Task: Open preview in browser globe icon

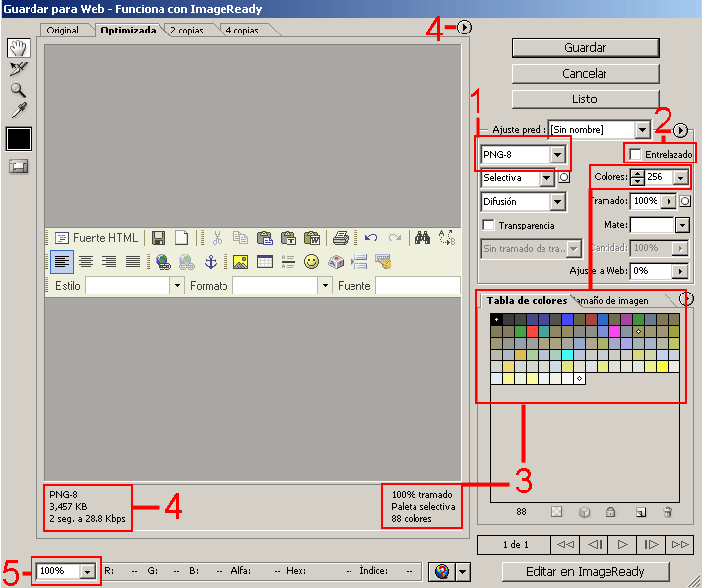Action: (x=440, y=571)
